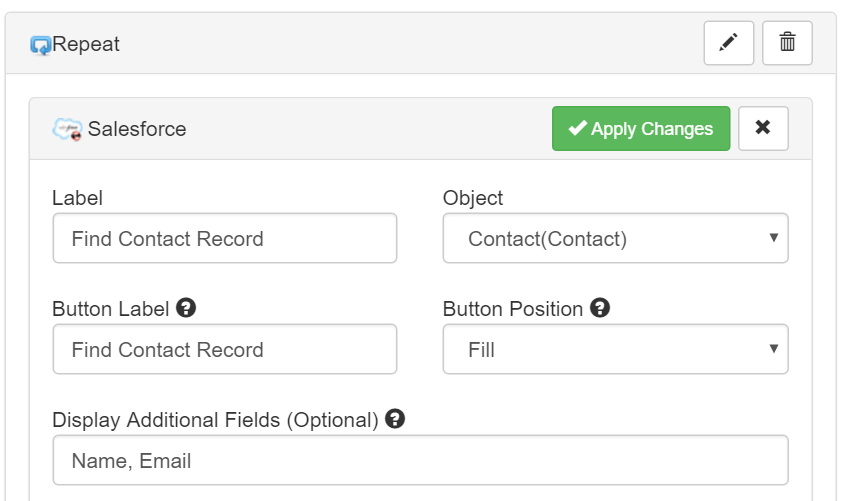Close the Salesforce panel with X
This screenshot has height=501, width=846.
coord(763,128)
